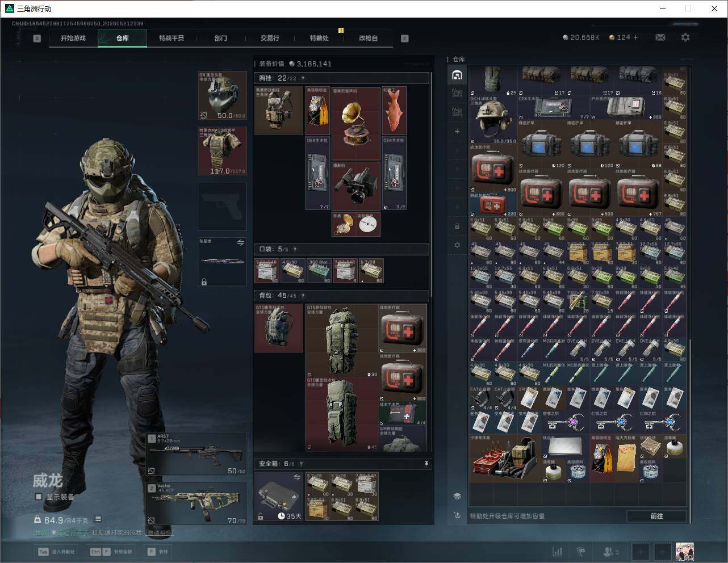Add a teammate in the first empty squad slot
This screenshot has height=563, width=728.
point(641,551)
